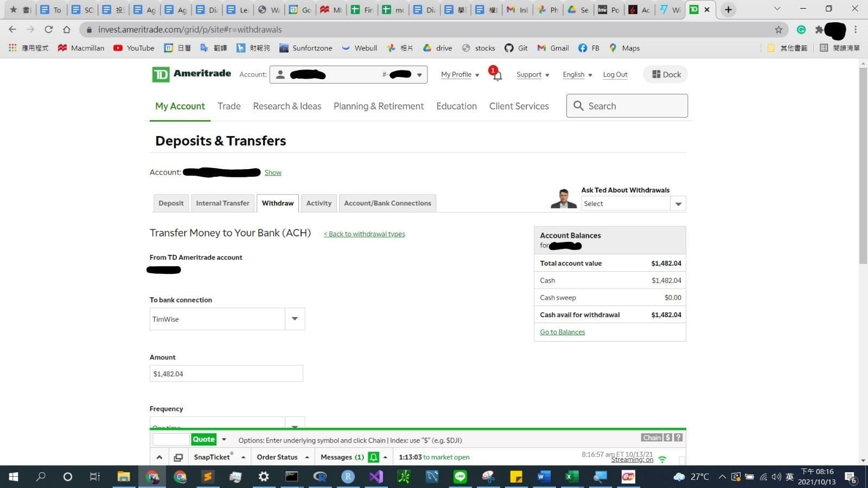Click the Amount input field

click(226, 374)
